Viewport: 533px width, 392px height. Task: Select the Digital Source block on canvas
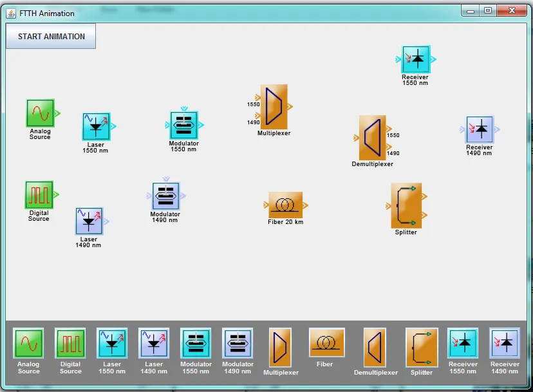click(39, 195)
